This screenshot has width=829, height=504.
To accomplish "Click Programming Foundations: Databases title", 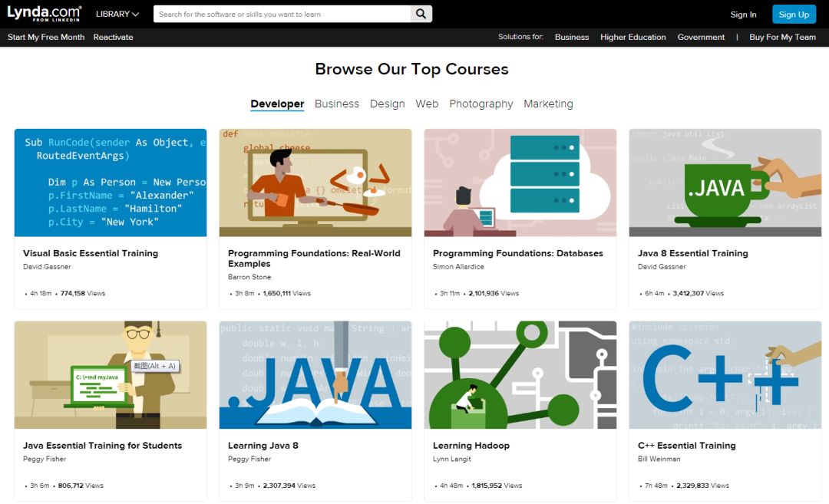I will coord(517,253).
